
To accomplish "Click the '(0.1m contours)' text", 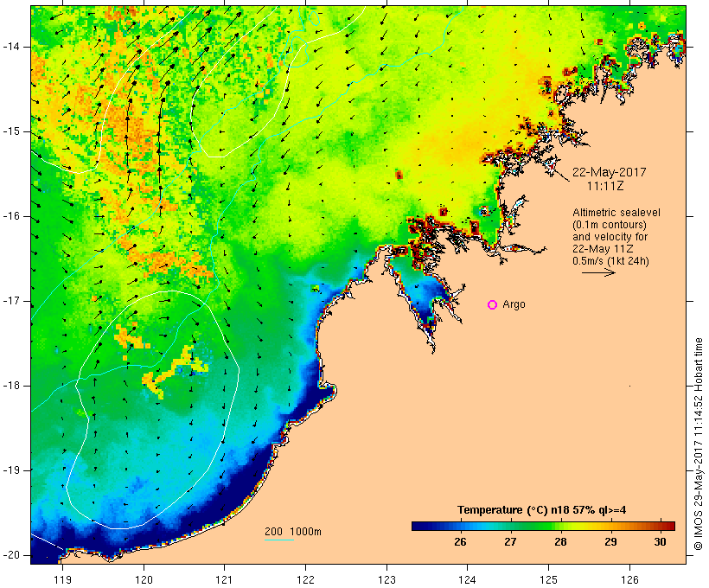I will [x=609, y=225].
